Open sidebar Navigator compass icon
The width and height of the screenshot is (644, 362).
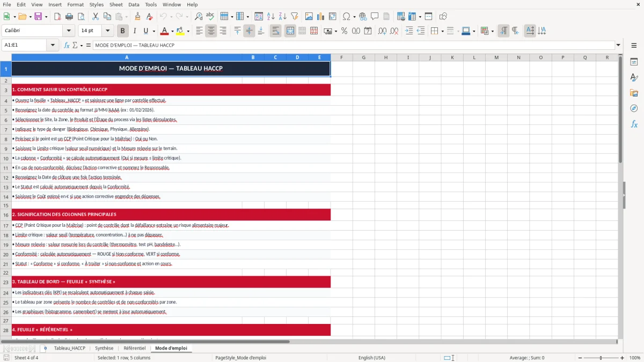tap(634, 108)
